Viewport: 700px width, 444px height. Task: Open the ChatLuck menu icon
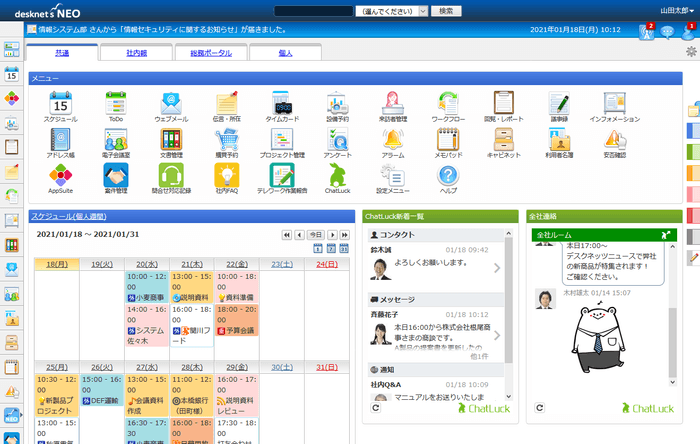[x=337, y=175]
